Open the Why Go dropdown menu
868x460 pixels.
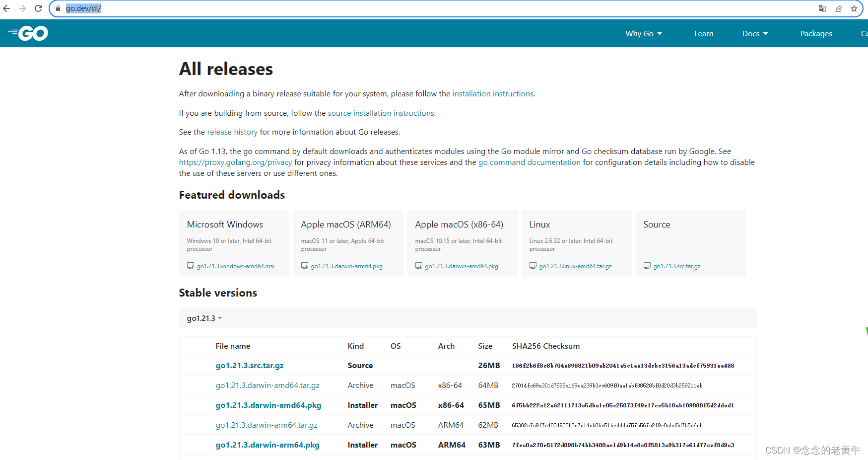coord(644,33)
